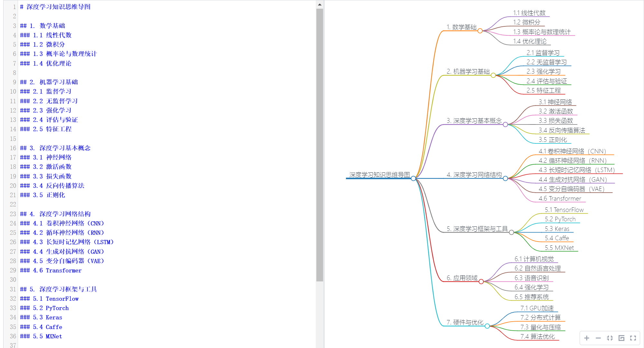Image resolution: width=644 pixels, height=348 pixels.
Task: Click the zoom in plus icon
Action: tap(587, 338)
